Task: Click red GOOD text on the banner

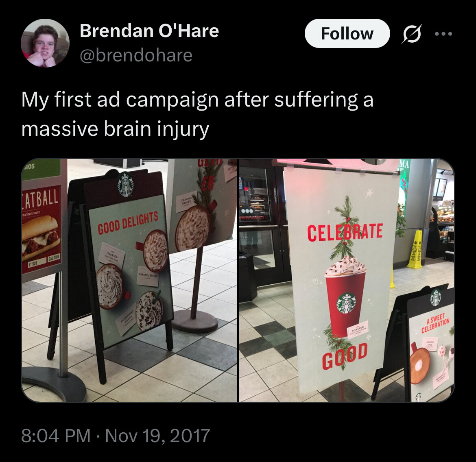Action: coord(345,355)
